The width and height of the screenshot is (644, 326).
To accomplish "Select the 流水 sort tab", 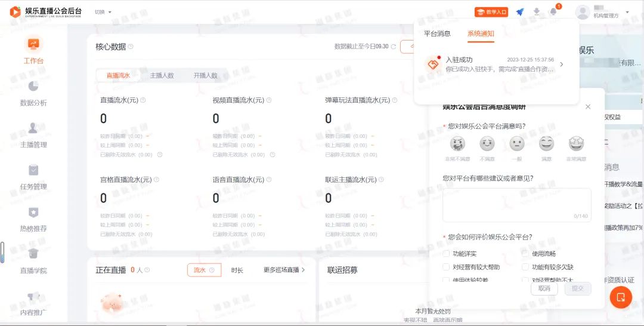I will (204, 270).
